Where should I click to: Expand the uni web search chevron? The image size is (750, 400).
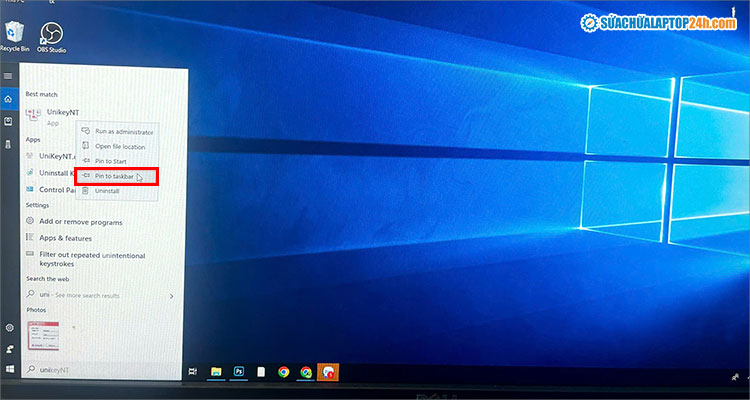(x=172, y=296)
